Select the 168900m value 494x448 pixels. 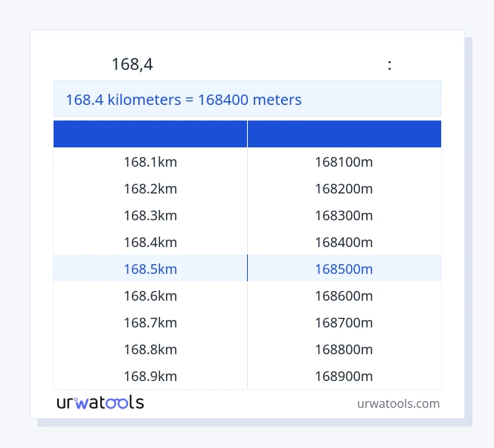344,376
